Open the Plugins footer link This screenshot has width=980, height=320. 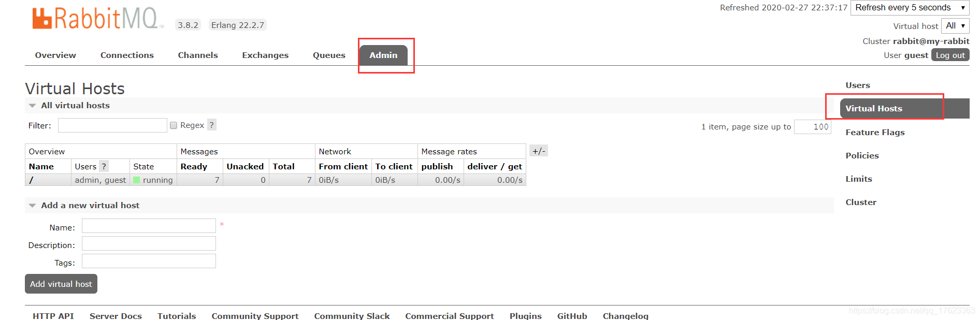(x=525, y=316)
